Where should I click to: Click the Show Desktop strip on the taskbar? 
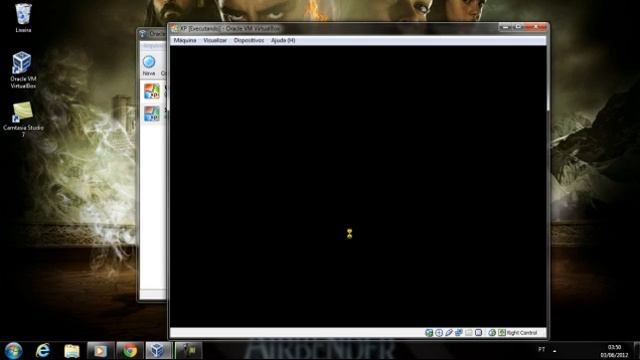click(637, 351)
